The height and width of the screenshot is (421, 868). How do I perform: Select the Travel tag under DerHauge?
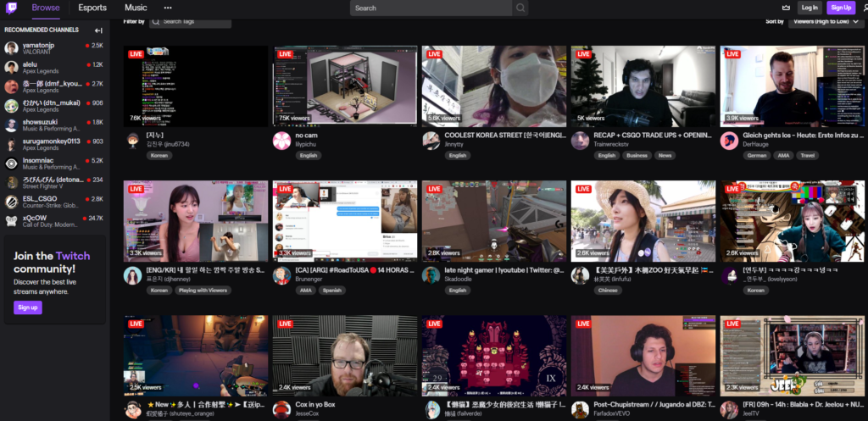coord(807,156)
